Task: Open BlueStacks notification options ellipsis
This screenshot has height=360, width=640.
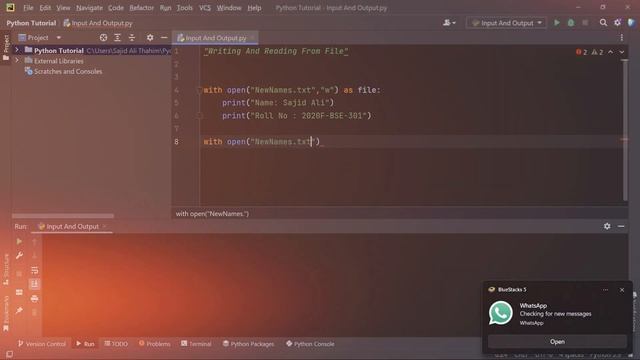Action: [605, 290]
